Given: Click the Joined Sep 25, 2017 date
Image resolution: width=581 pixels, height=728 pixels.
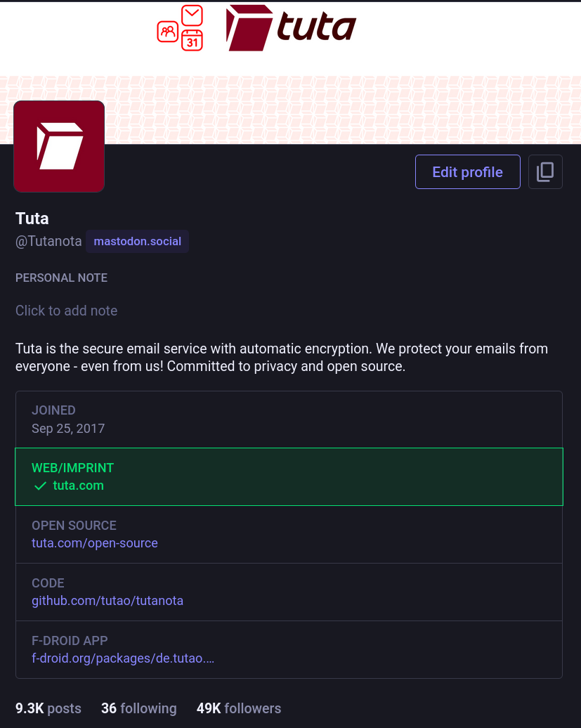Looking at the screenshot, I should tap(68, 428).
